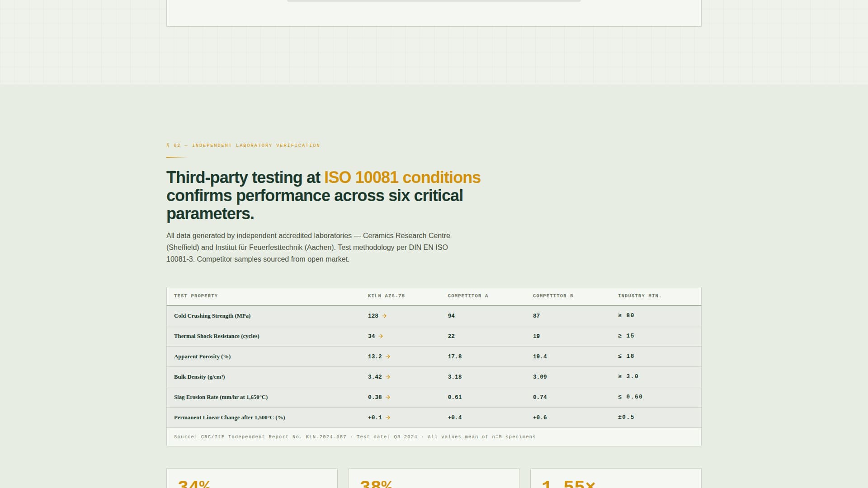The image size is (868, 488).
Task: Click the orange divider under the section heading
Action: point(175,158)
